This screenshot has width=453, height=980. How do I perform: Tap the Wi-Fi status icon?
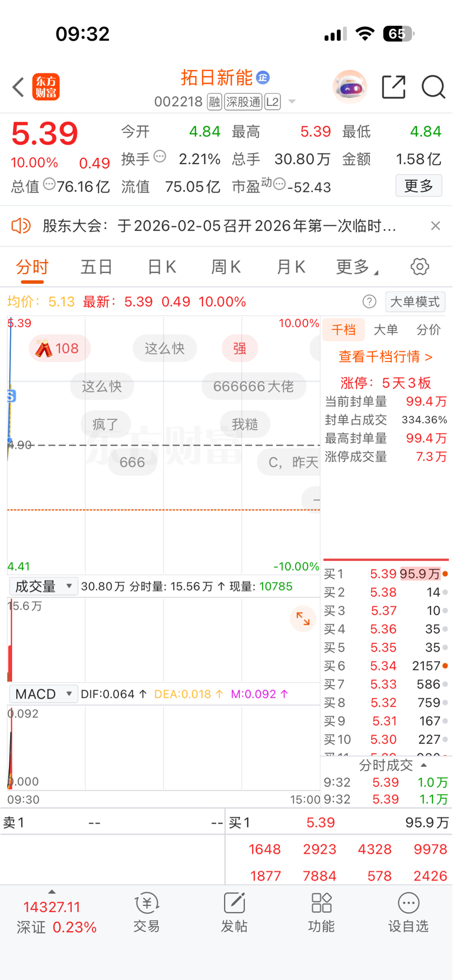(x=365, y=34)
